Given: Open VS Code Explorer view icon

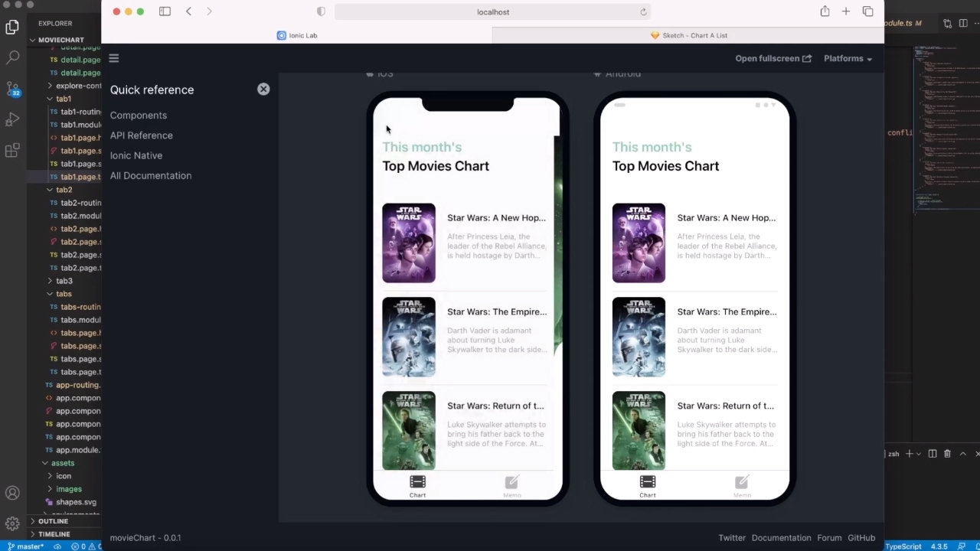Looking at the screenshot, I should tap(12, 28).
